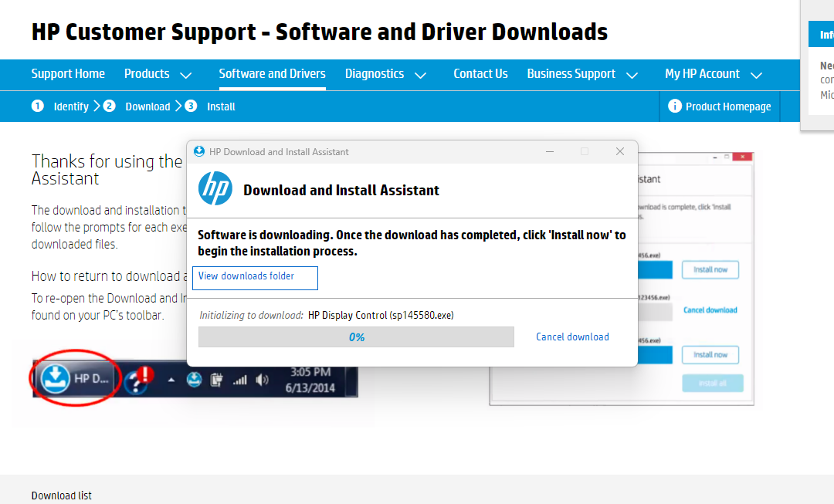Cancel the sp145580.exe download
The image size is (834, 504).
[x=572, y=337]
